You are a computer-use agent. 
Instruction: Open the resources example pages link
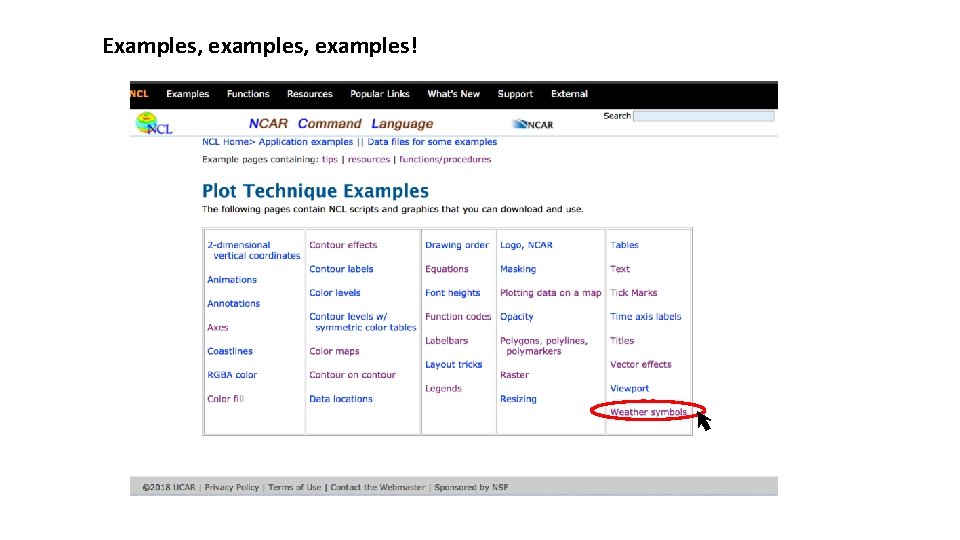[x=369, y=159]
